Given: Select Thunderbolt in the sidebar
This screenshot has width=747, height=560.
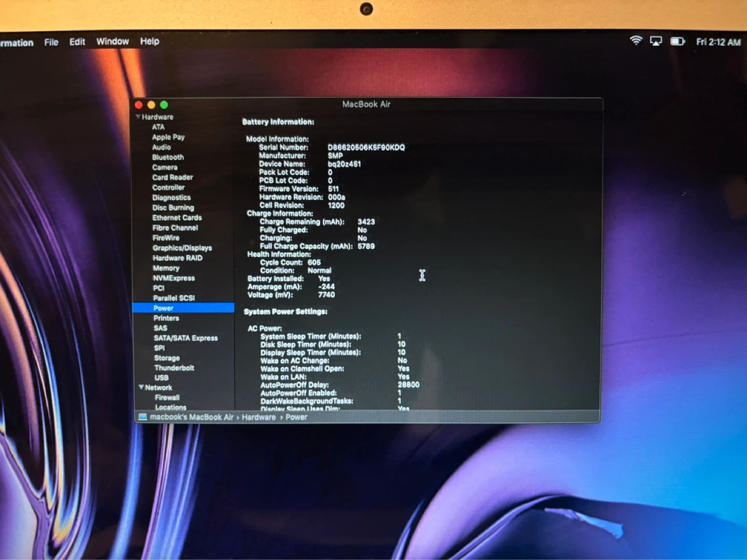Looking at the screenshot, I should point(174,368).
